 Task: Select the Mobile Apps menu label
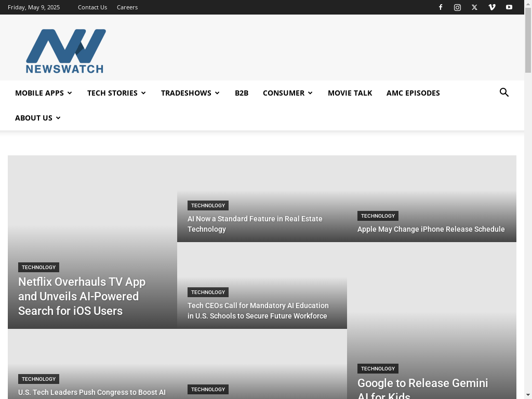(39, 93)
